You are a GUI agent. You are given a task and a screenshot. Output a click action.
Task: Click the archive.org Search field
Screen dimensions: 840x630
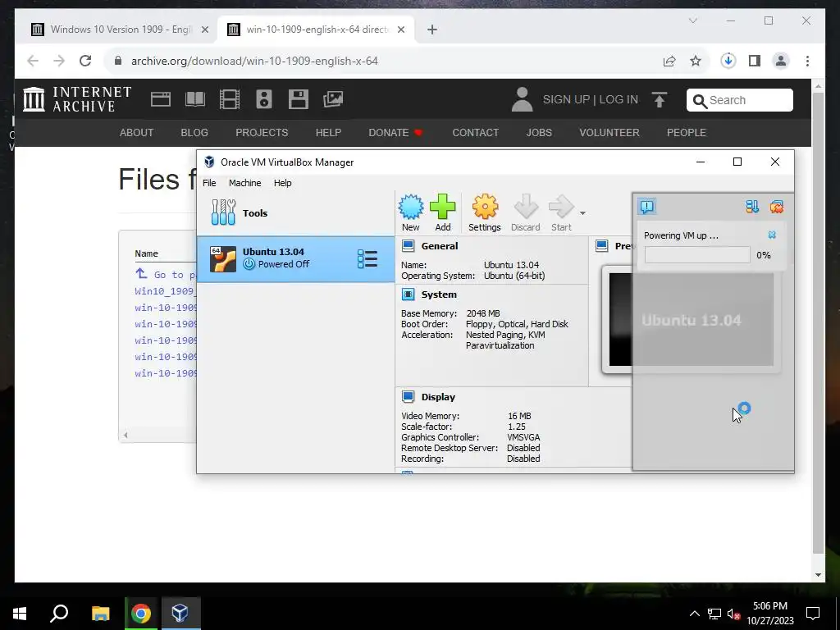739,100
